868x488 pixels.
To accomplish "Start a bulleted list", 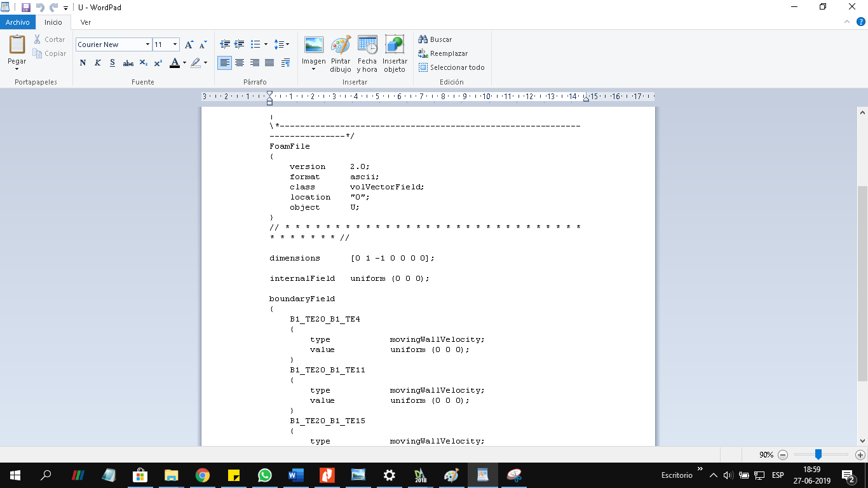I will 255,44.
